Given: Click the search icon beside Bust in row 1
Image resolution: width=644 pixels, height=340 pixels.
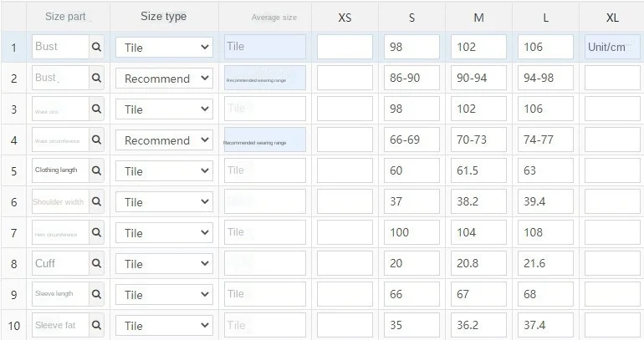Looking at the screenshot, I should 96,48.
